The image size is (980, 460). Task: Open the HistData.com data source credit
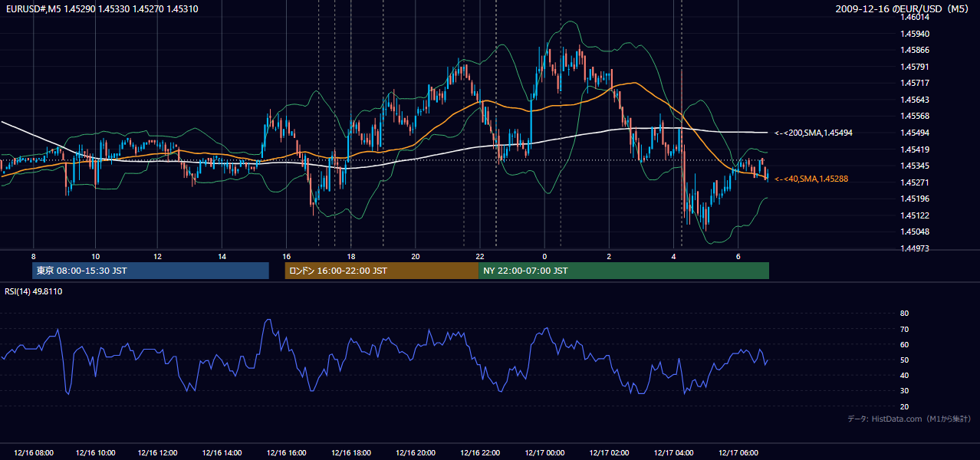click(909, 419)
